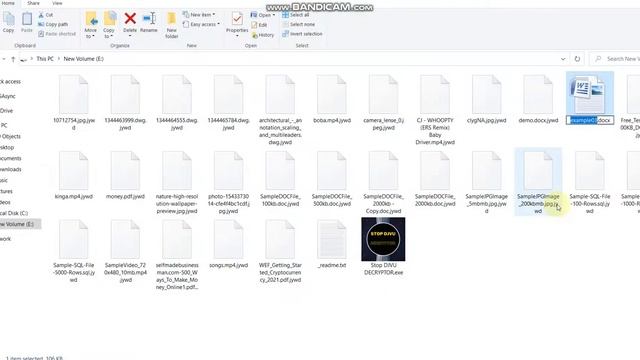Viewport: 640px width, 360px height.
Task: Select the file SampleJPGImage_200kbmb.jpg.jywd
Action: coord(538,182)
